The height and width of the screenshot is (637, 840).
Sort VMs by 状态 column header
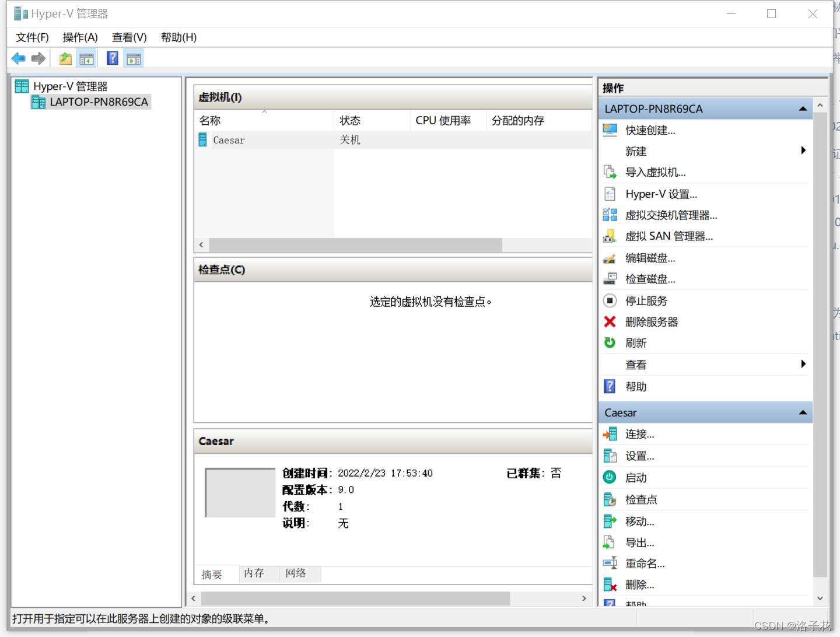pyautogui.click(x=372, y=120)
